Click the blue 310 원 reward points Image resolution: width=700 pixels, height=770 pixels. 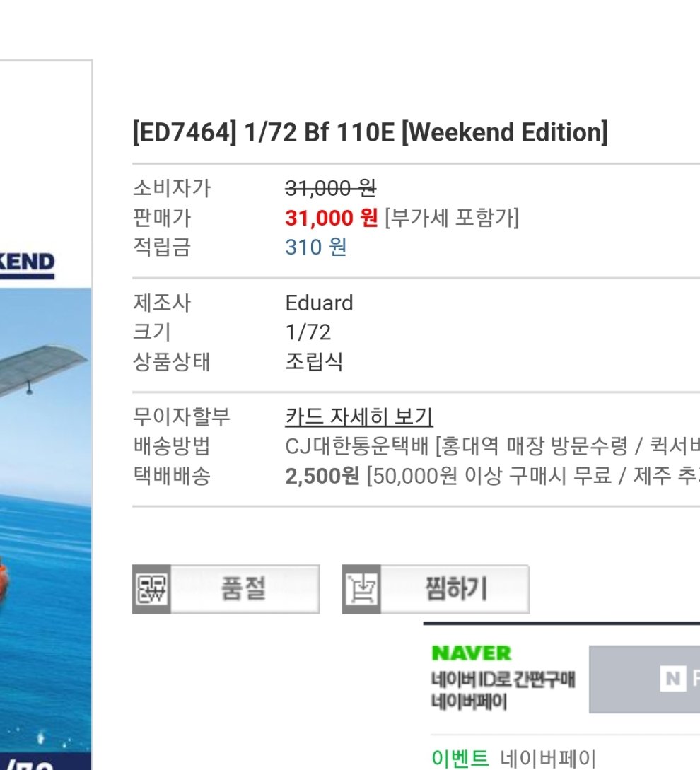coord(316,247)
